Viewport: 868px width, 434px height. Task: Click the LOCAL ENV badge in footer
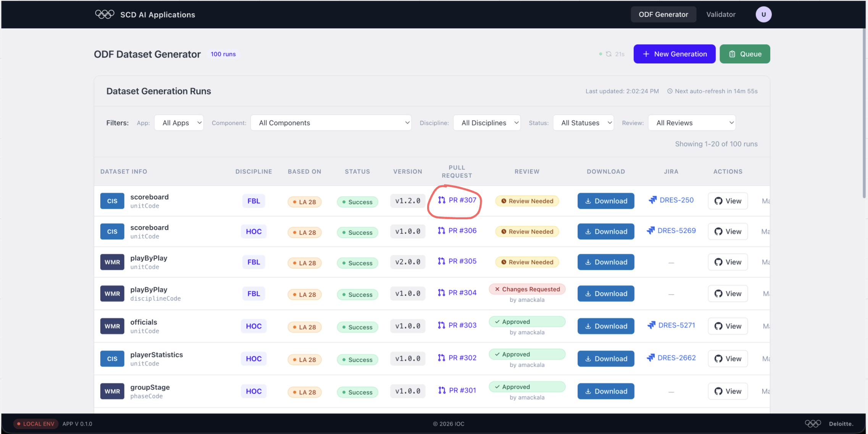(35, 424)
